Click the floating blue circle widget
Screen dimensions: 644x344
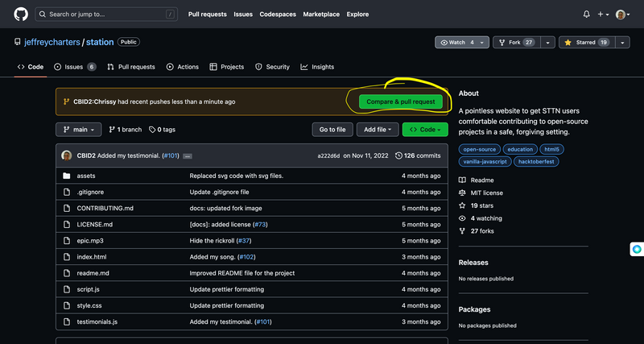[637, 249]
